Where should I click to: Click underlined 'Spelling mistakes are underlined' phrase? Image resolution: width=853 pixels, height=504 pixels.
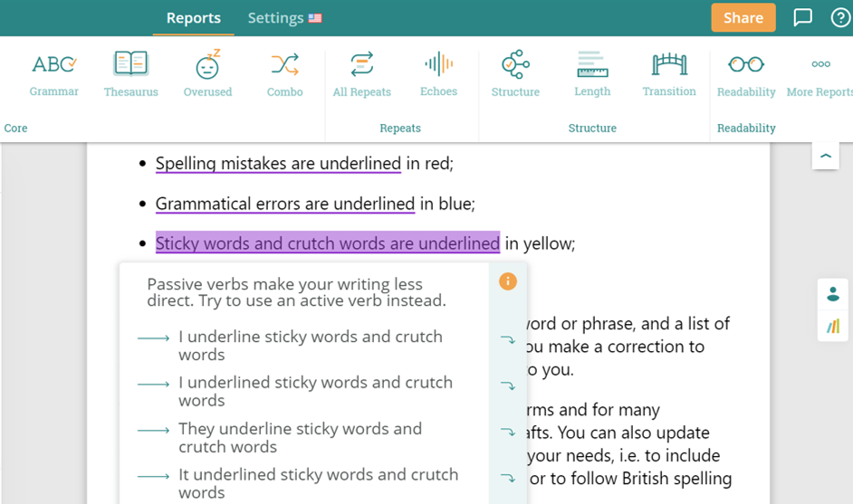click(278, 163)
